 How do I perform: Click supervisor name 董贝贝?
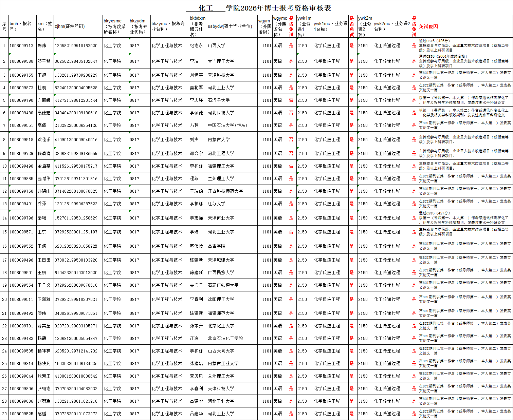click(x=196, y=376)
